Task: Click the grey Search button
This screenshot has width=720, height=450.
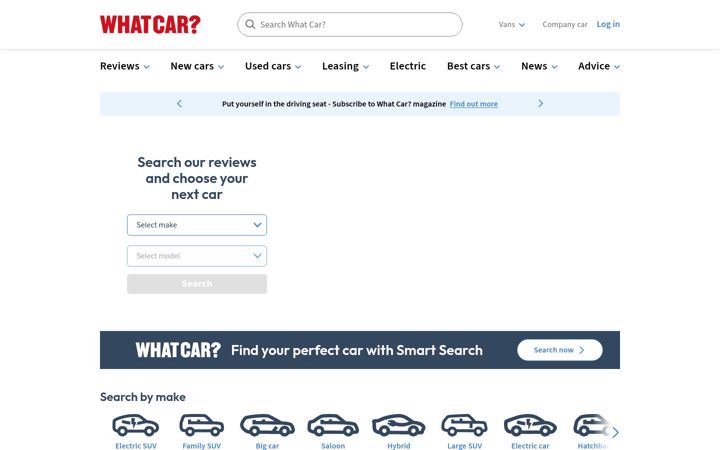Action: click(x=197, y=284)
